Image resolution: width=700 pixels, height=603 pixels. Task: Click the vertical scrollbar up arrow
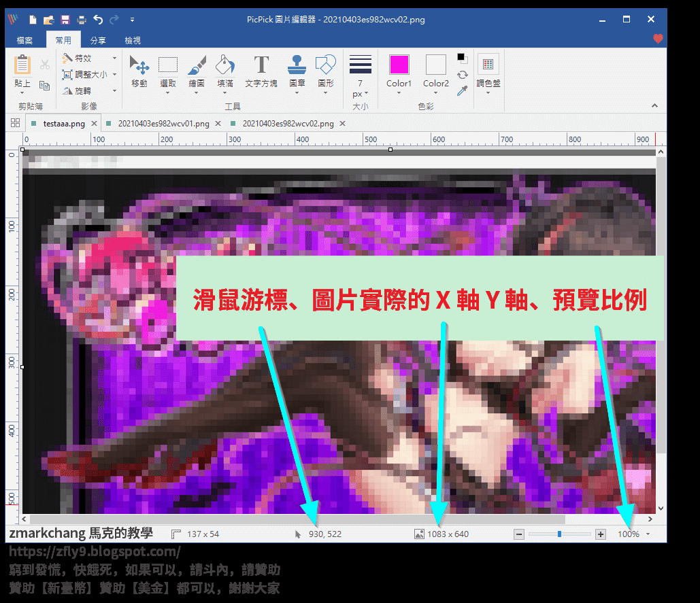tap(661, 152)
